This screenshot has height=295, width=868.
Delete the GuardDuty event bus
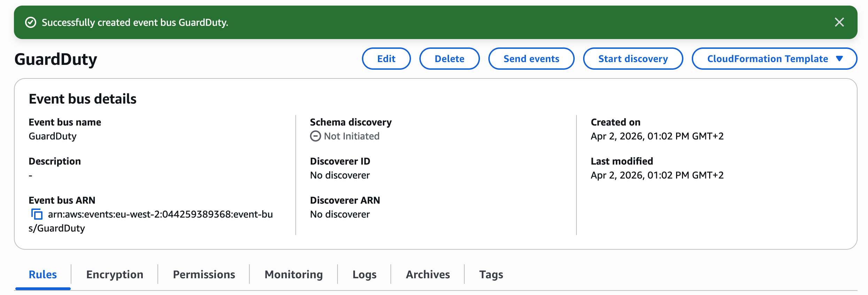pos(449,59)
